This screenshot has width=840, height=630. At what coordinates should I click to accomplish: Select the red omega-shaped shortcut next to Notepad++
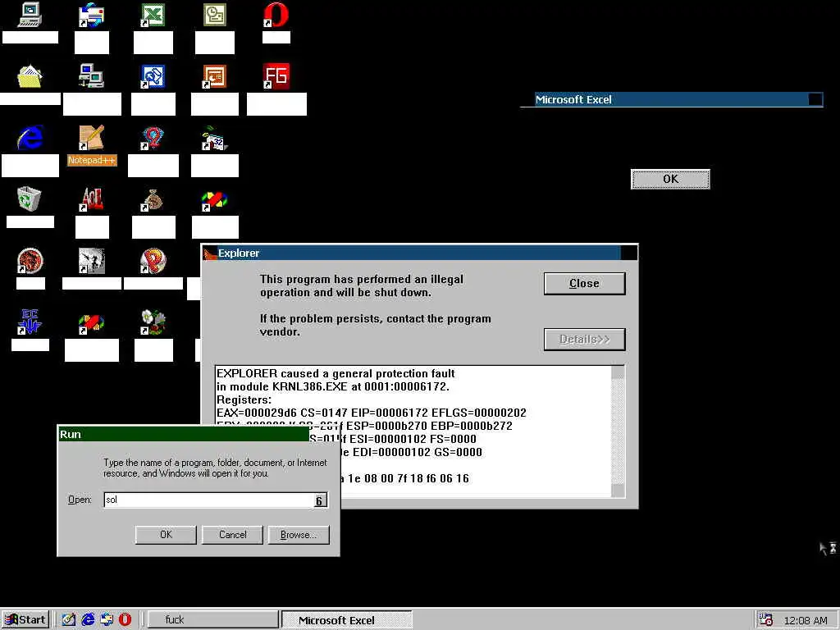(x=153, y=138)
